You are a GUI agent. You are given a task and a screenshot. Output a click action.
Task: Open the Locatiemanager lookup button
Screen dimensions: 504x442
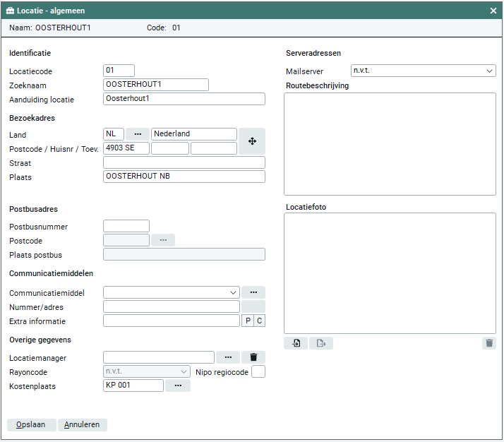(228, 357)
